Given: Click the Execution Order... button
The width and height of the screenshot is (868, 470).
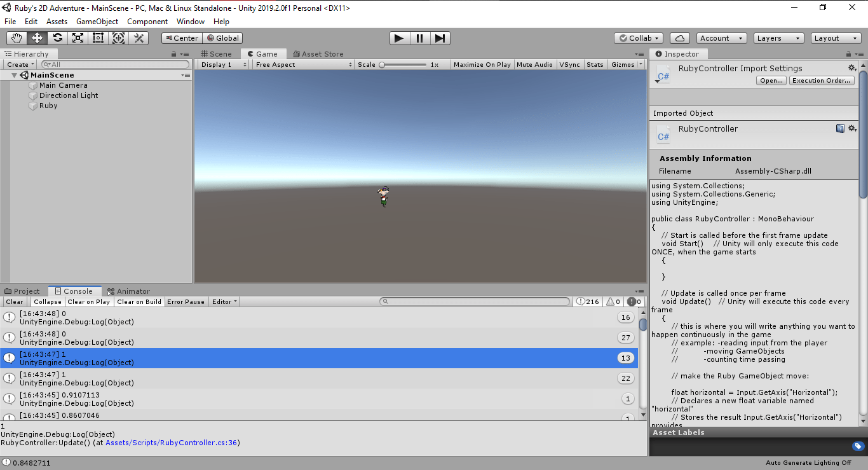Looking at the screenshot, I should pos(822,81).
